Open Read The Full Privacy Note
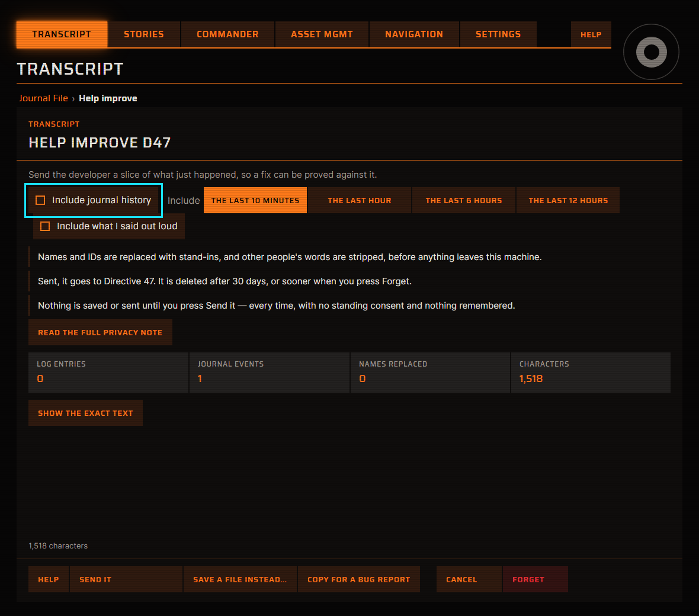Viewport: 699px width, 616px height. (x=100, y=332)
